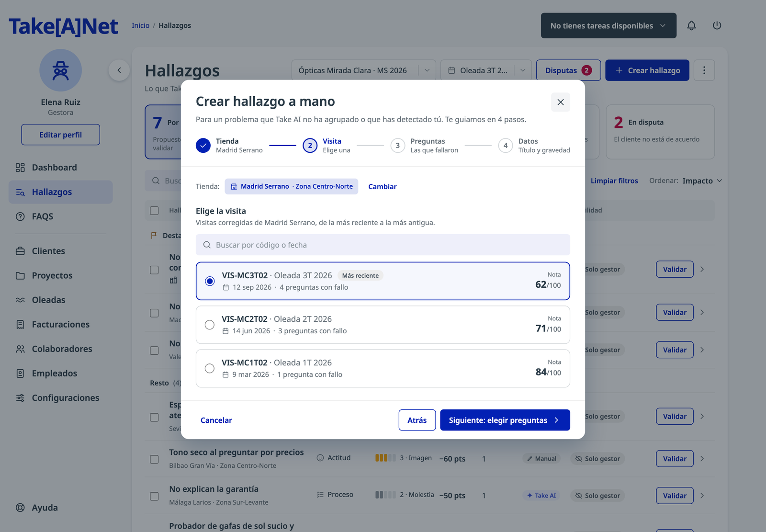Click the power logout icon
Image resolution: width=766 pixels, height=532 pixels.
tap(717, 25)
